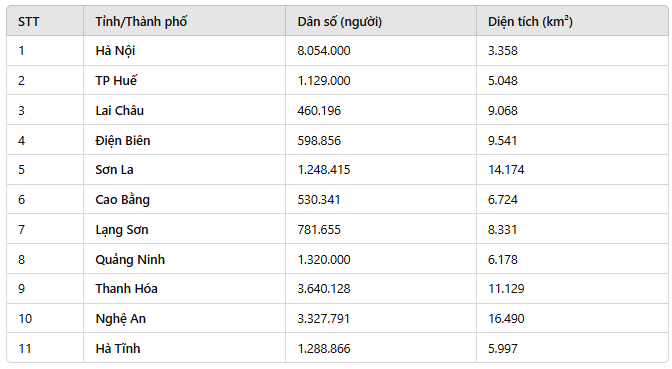Select Quảng Ninh area value 6.178
Viewport: 672px width, 369px height.
click(503, 260)
